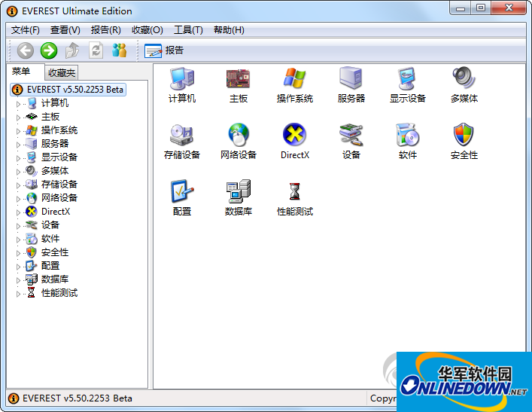Screen dimensions: 532x412
Task: Open the 显示设备 monitor icon in the right pane
Action: (407, 79)
